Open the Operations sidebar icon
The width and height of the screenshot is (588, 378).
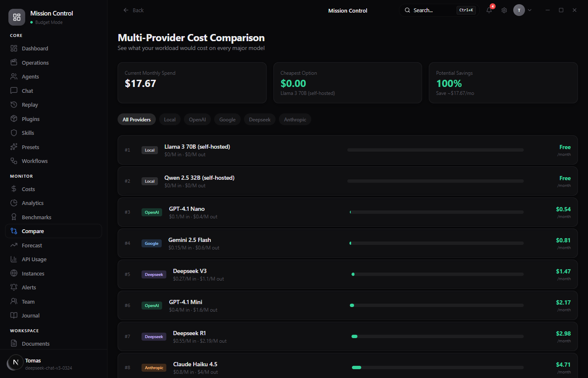tap(14, 63)
